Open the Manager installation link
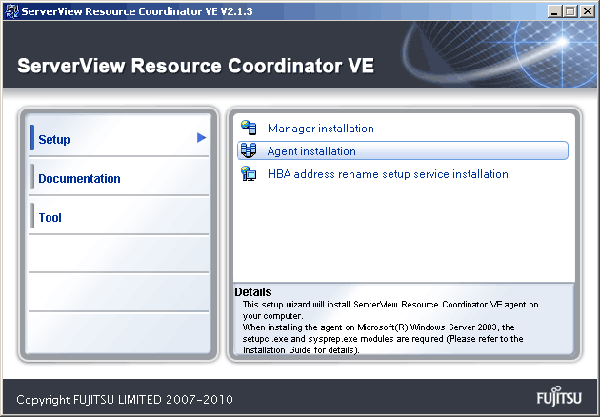The width and height of the screenshot is (600, 417). [x=321, y=128]
